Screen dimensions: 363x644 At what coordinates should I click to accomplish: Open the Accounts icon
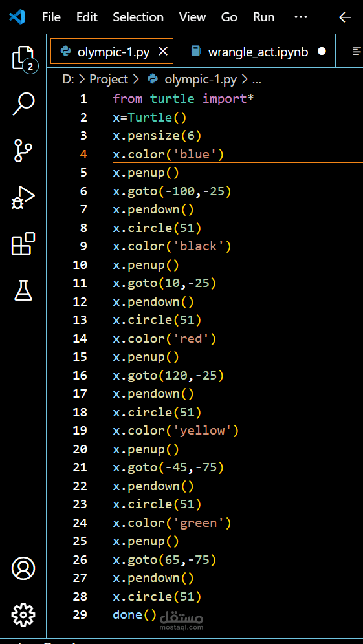(23, 568)
